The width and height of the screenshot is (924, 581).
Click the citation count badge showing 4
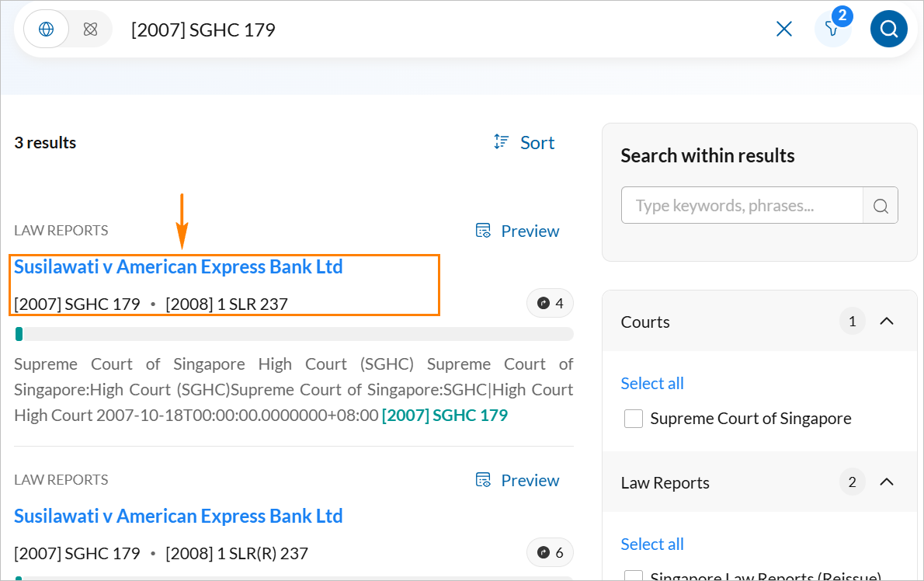(x=550, y=304)
